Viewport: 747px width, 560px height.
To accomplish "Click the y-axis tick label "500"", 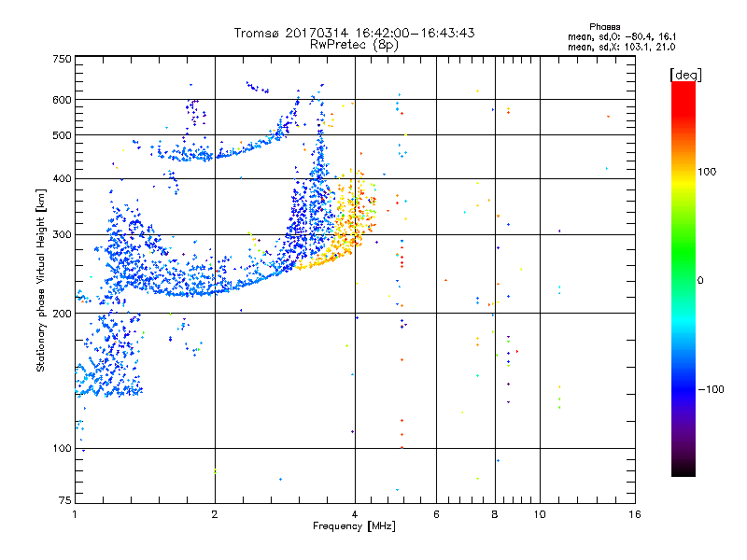I will tap(63, 135).
